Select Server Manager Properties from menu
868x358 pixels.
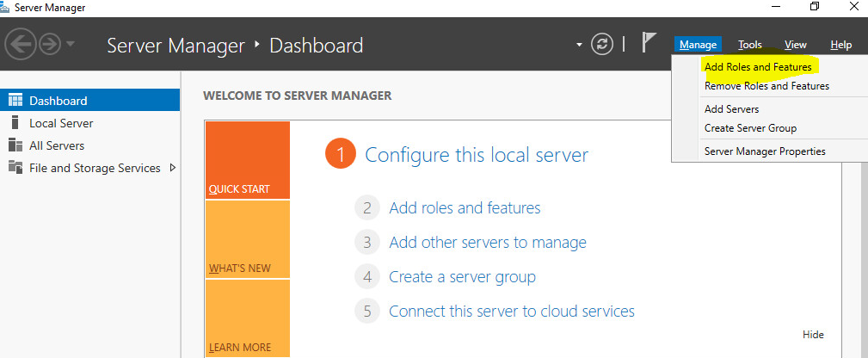(764, 151)
